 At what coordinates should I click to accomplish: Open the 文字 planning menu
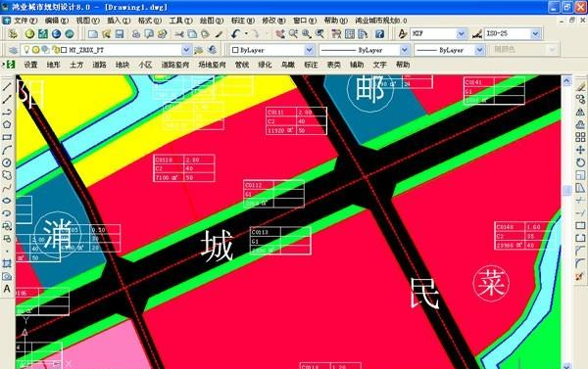[379, 65]
